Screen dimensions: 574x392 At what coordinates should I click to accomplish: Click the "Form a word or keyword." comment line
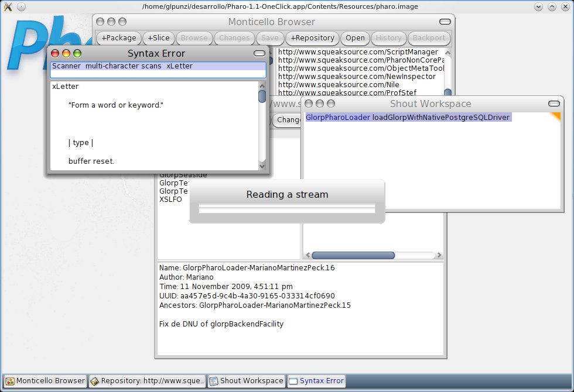116,105
